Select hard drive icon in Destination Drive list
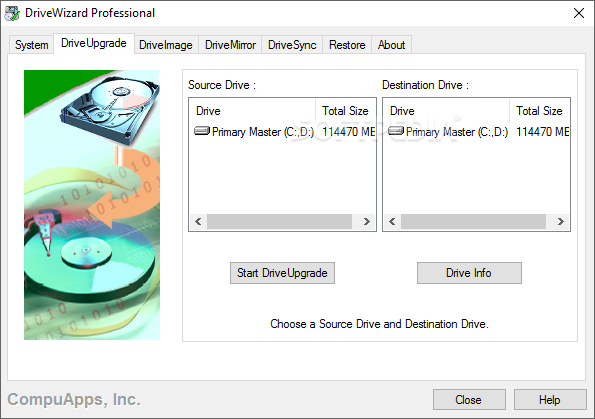Screen dimensions: 595x419 [x=396, y=131]
